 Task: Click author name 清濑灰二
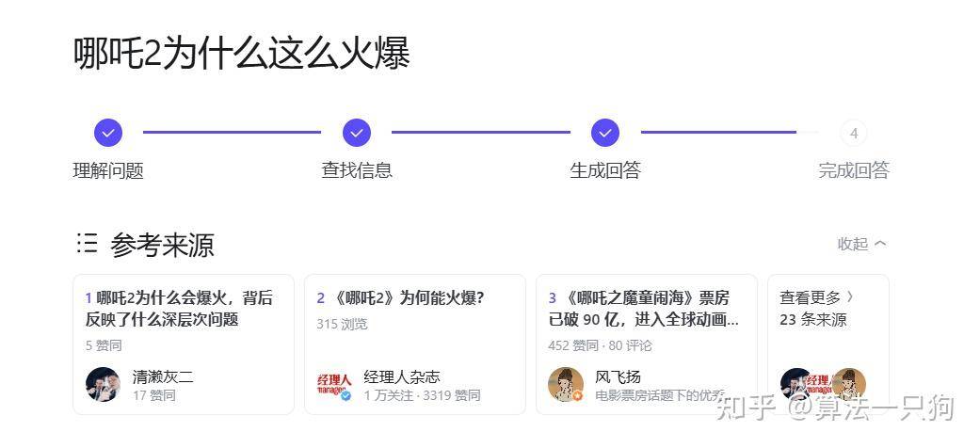coord(163,376)
